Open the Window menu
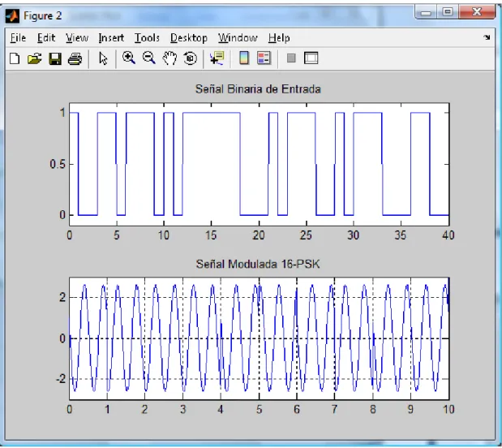Image resolution: width=502 pixels, height=448 pixels. pyautogui.click(x=238, y=38)
